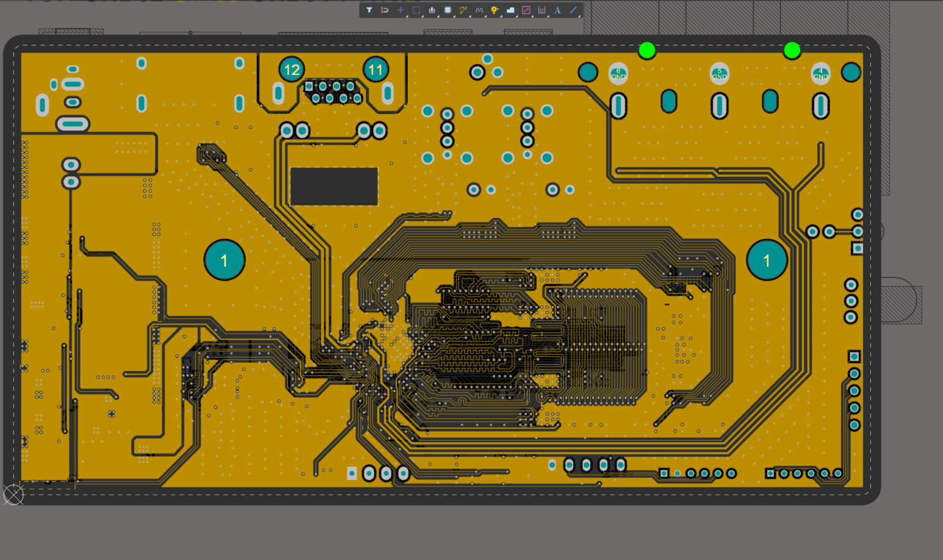Choose the dashed rectangle selection tool
The width and height of the screenshot is (943, 560).
pyautogui.click(x=416, y=10)
